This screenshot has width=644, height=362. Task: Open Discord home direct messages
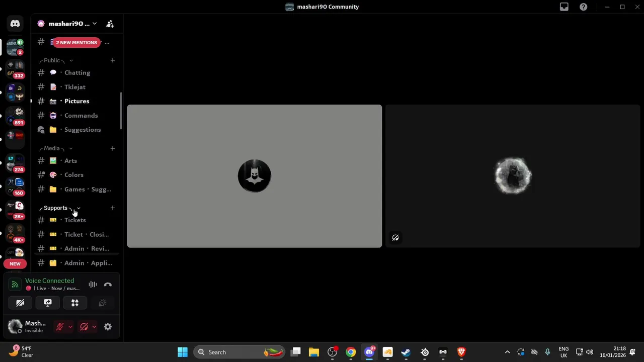pos(15,24)
